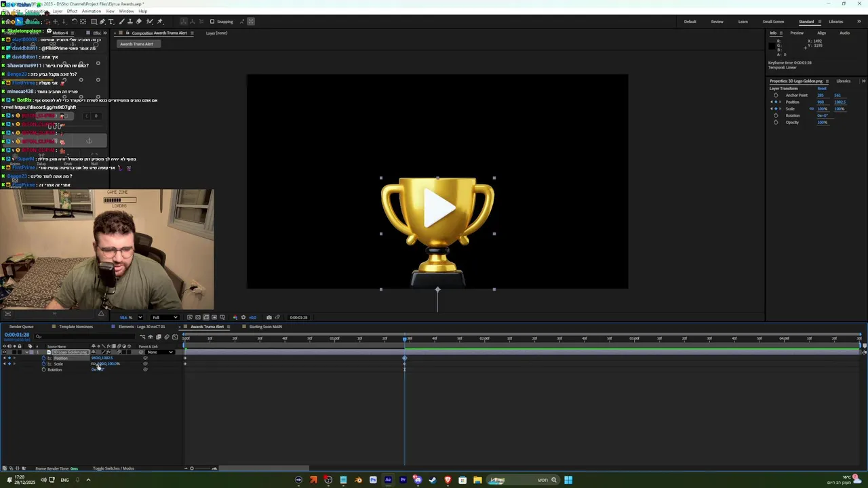Image resolution: width=868 pixels, height=488 pixels.
Task: Open the Window menu
Action: [x=126, y=12]
